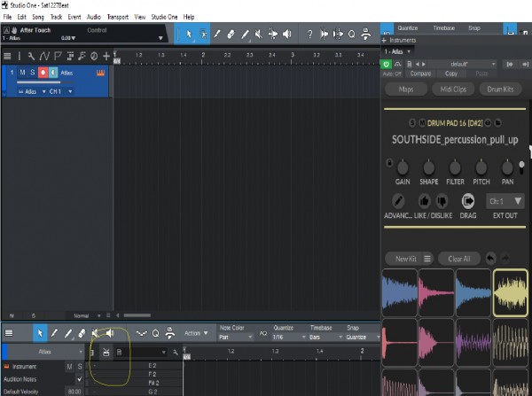Open the Song menu

38,17
